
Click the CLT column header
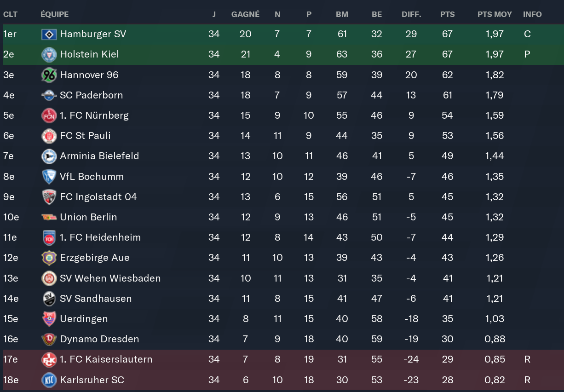pyautogui.click(x=10, y=14)
